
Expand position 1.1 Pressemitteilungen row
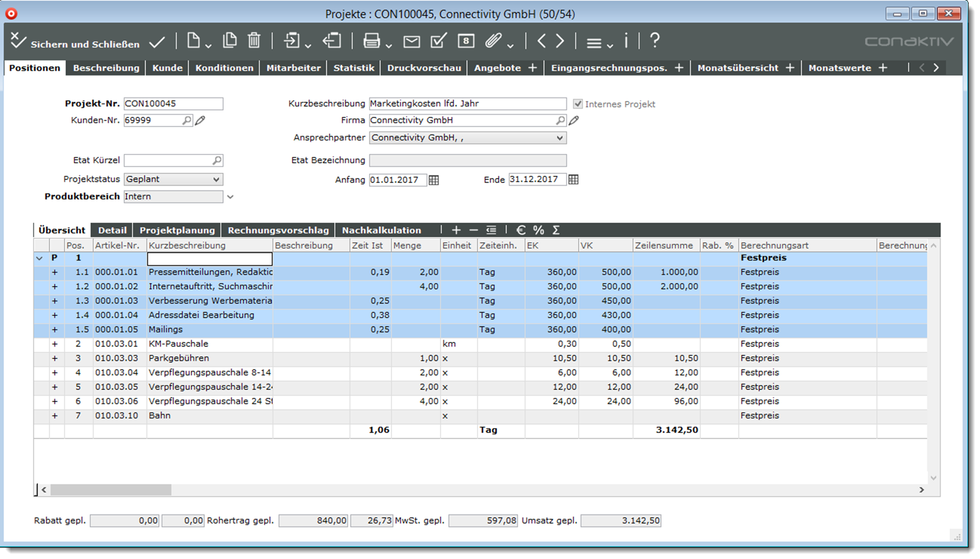[54, 272]
